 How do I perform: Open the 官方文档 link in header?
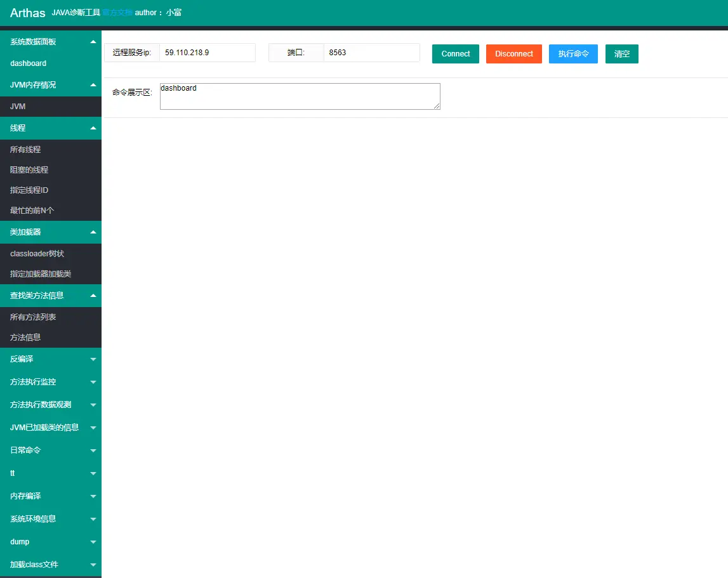pyautogui.click(x=117, y=13)
